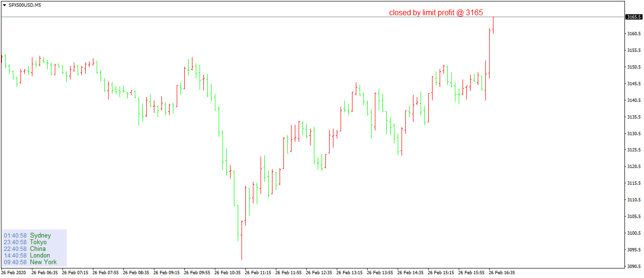Image resolution: width=644 pixels, height=278 pixels.
Task: Click the '26 Feb 09:15' time label
Action: click(166, 273)
